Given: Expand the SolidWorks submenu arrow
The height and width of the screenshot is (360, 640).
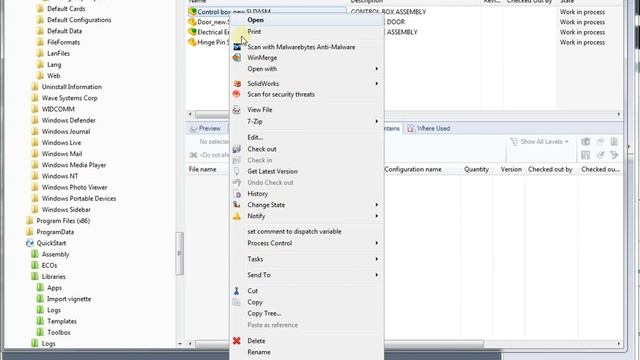Looking at the screenshot, I should 377,83.
